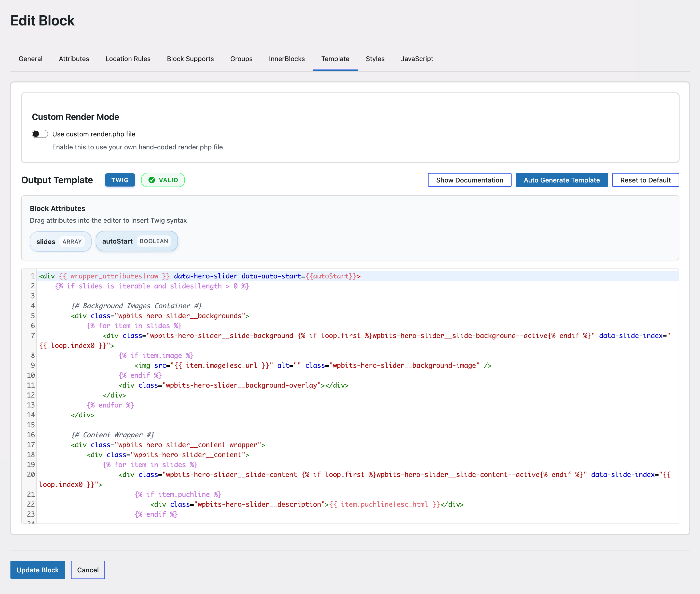The height and width of the screenshot is (594, 700).
Task: Click the 'for item in slides' line 6
Action: click(x=134, y=326)
